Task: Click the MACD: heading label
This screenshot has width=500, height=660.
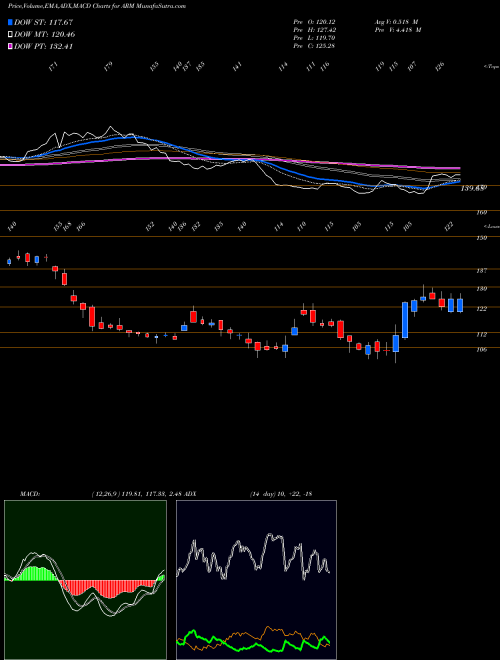Action: pyautogui.click(x=29, y=494)
